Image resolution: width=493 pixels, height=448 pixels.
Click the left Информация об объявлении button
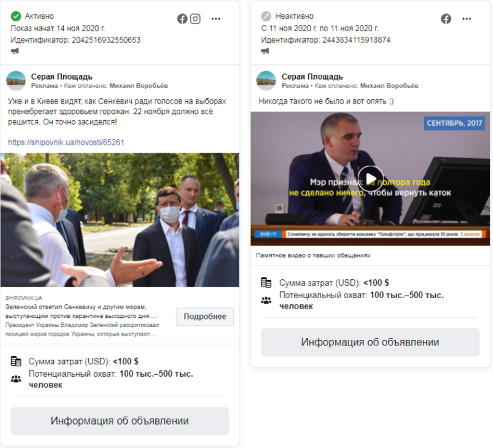pos(120,421)
